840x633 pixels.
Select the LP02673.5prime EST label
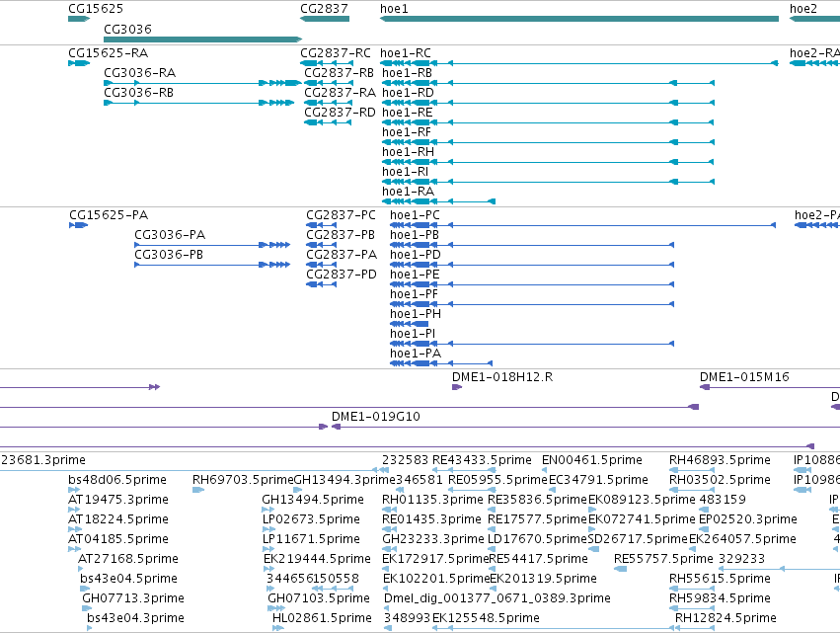pyautogui.click(x=311, y=519)
